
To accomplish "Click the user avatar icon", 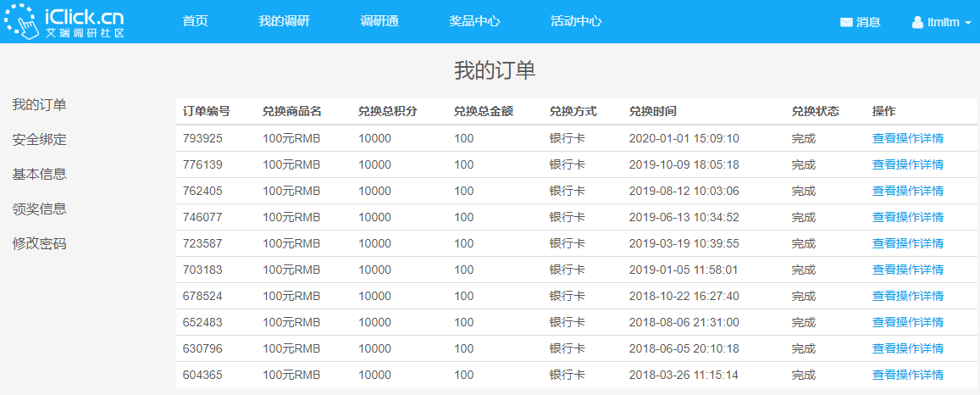I will [x=917, y=23].
